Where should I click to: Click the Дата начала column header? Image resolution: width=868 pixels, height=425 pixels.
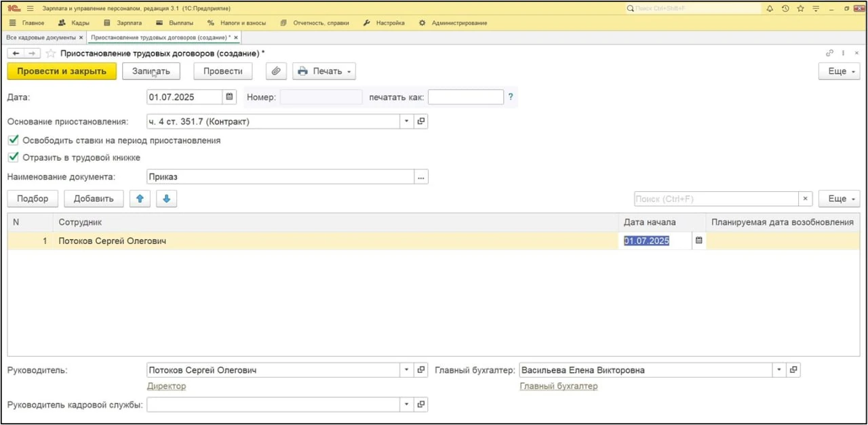tap(662, 222)
